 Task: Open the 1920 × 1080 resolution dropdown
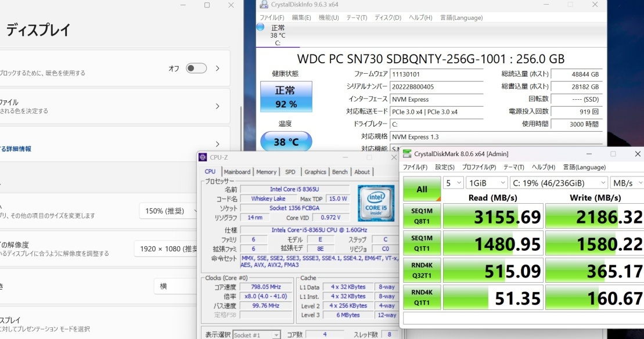pos(166,248)
